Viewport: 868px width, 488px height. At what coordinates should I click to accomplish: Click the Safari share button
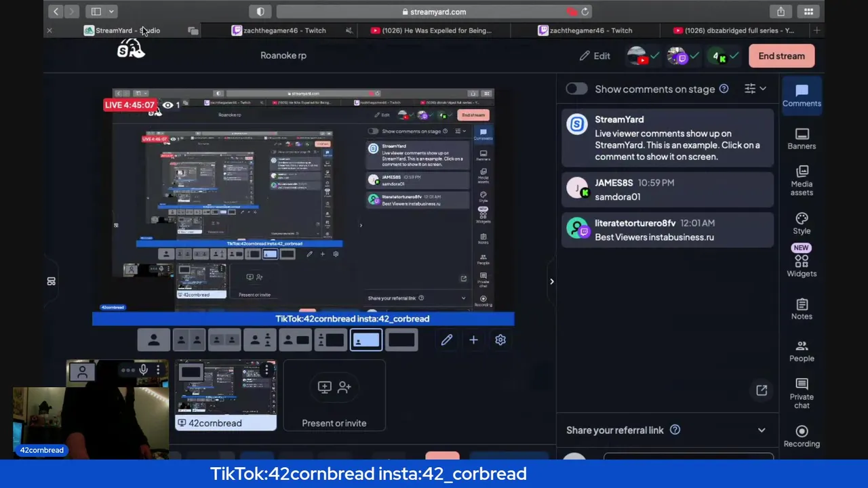pos(781,12)
